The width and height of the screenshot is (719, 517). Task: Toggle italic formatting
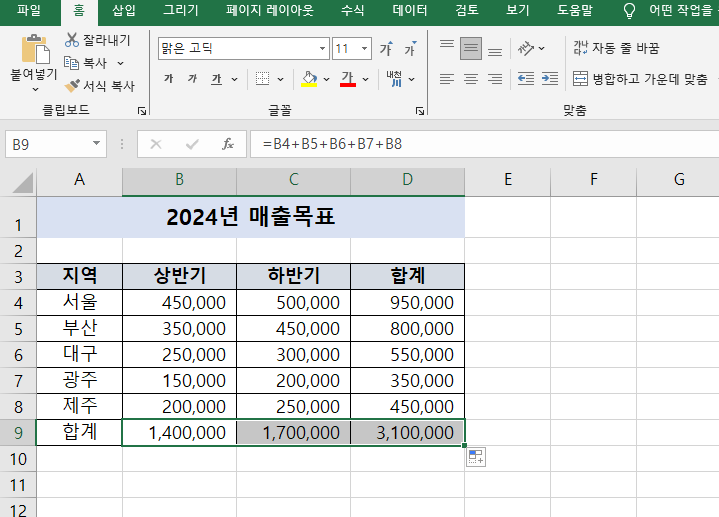tap(192, 79)
